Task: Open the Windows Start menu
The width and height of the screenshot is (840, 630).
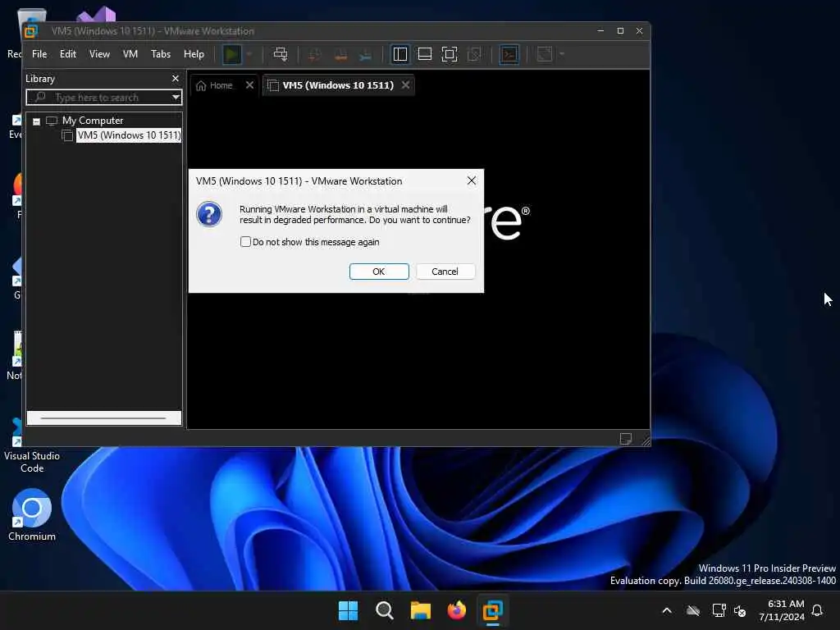Action: [x=348, y=610]
